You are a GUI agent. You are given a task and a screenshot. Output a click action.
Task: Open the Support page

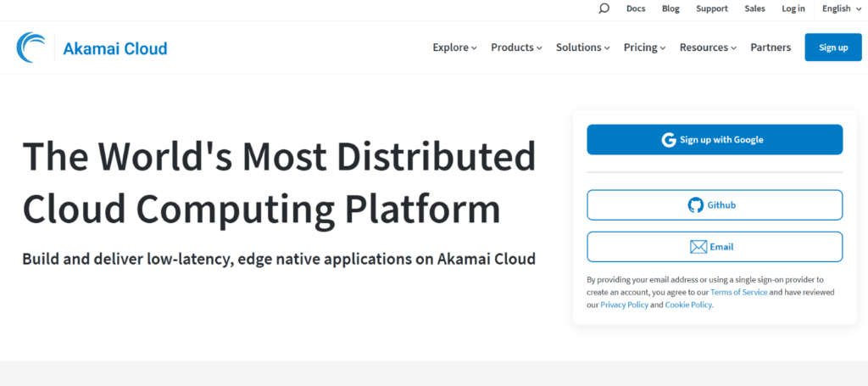pyautogui.click(x=712, y=8)
